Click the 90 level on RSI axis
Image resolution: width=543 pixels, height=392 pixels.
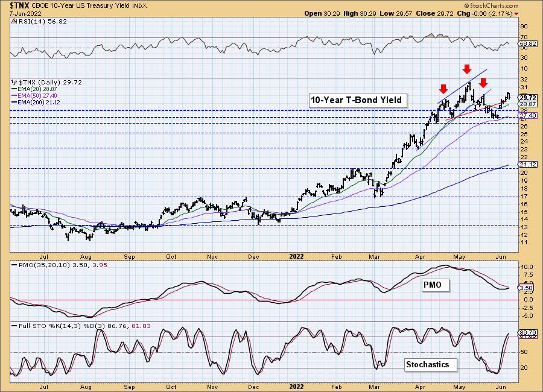(524, 27)
